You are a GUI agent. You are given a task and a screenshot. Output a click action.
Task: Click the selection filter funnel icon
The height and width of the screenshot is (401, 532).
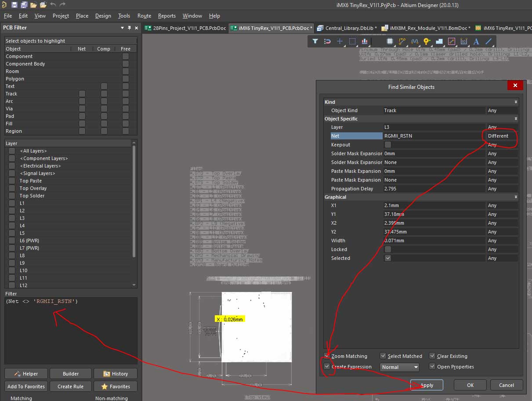coord(315,41)
